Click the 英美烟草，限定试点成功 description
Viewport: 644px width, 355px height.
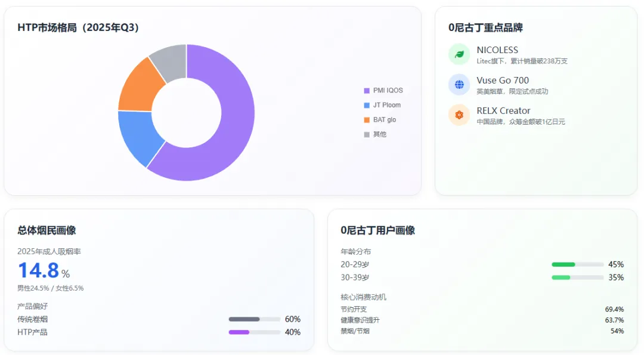(512, 92)
